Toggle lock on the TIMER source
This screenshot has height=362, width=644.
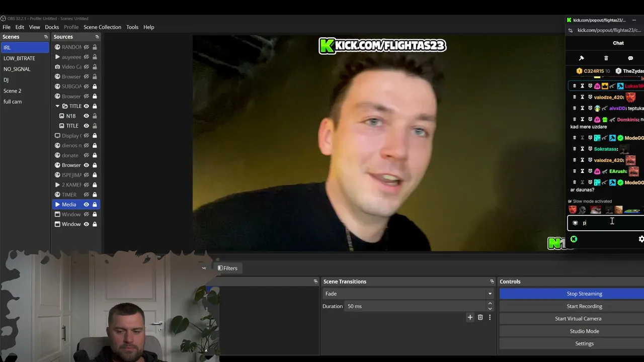point(95,195)
